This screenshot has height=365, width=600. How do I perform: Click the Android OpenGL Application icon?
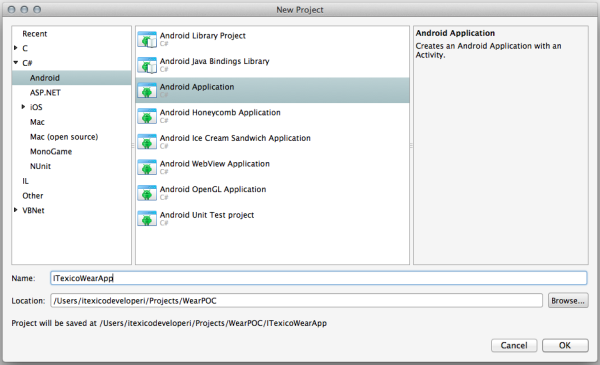147,193
